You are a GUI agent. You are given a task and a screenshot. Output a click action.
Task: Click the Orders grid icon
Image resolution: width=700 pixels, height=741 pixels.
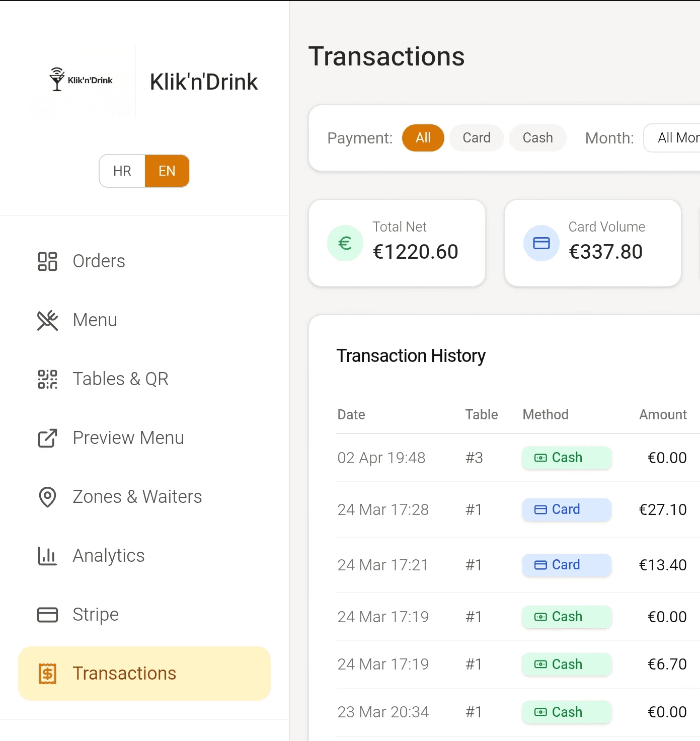[x=48, y=261]
